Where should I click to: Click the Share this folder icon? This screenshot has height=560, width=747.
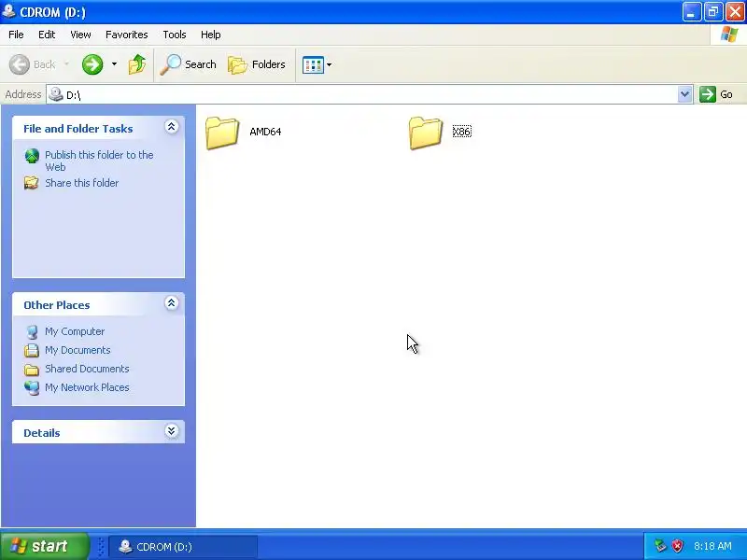[x=32, y=183]
